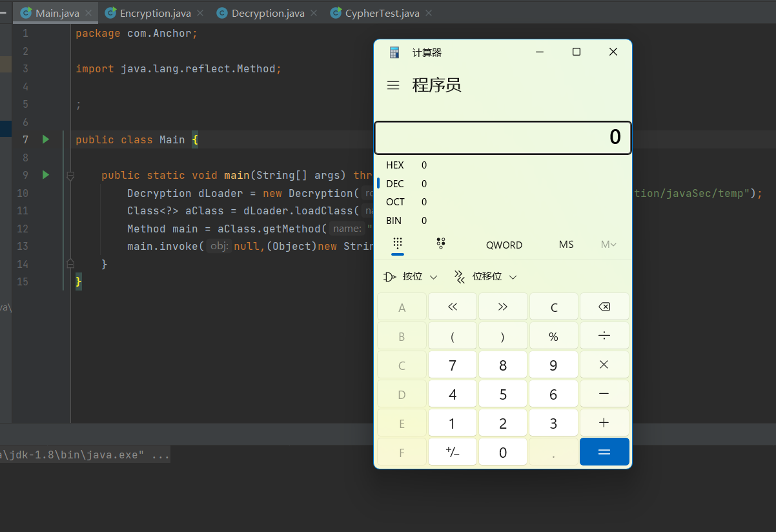The height and width of the screenshot is (532, 776).
Task: Select the full keypad icon
Action: tap(398, 244)
